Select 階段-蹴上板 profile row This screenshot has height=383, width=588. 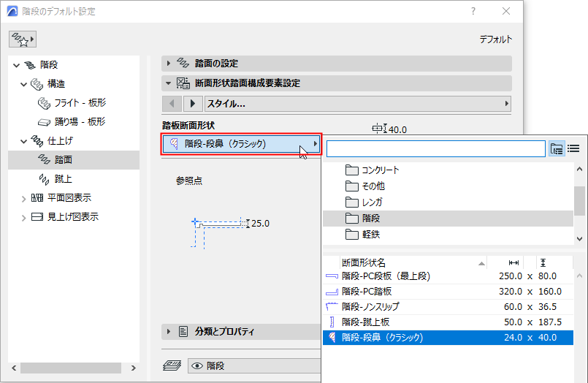[x=448, y=322]
